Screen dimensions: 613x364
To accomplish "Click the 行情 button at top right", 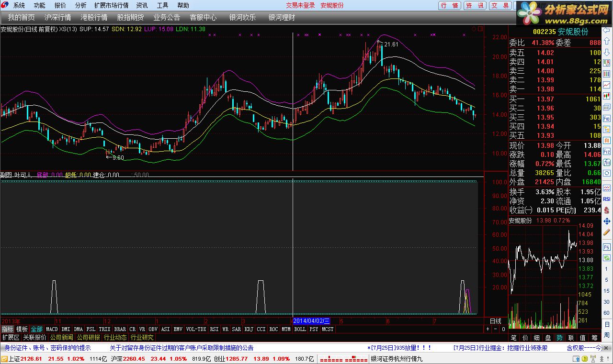I will point(450,5).
